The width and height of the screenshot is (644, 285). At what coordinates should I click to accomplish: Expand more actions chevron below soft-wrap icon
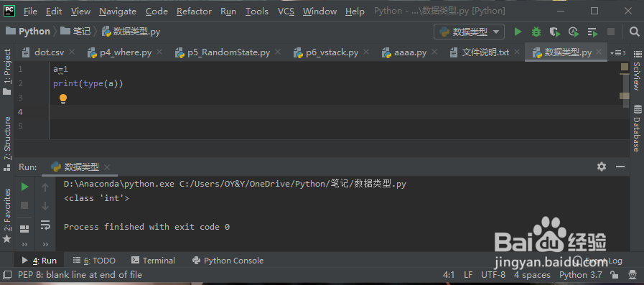(45, 244)
